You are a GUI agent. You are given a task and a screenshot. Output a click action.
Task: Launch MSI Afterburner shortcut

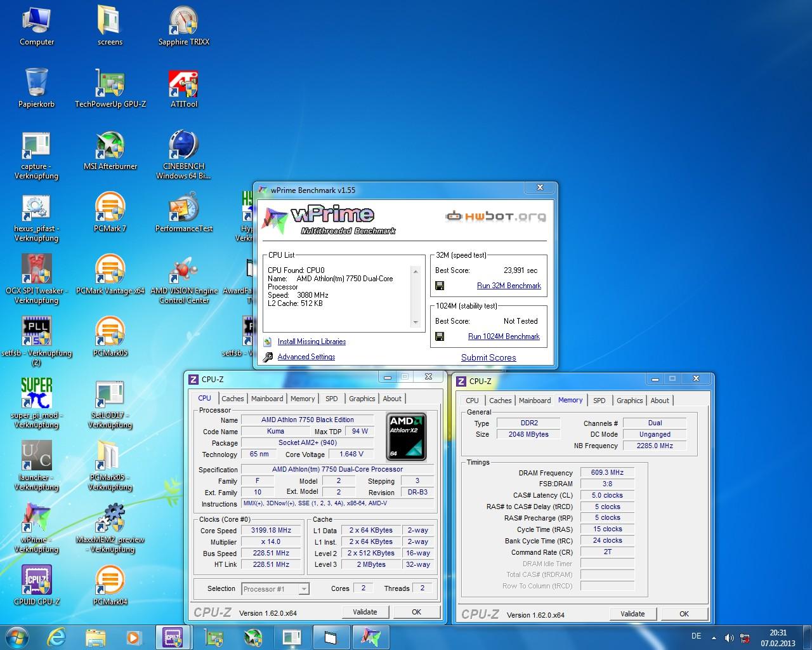(x=110, y=150)
